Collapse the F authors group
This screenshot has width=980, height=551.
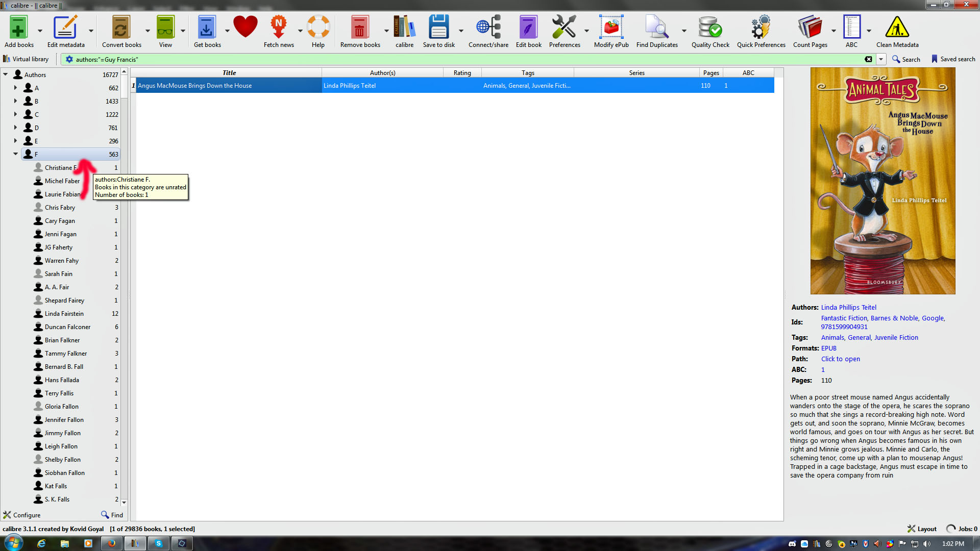(15, 154)
